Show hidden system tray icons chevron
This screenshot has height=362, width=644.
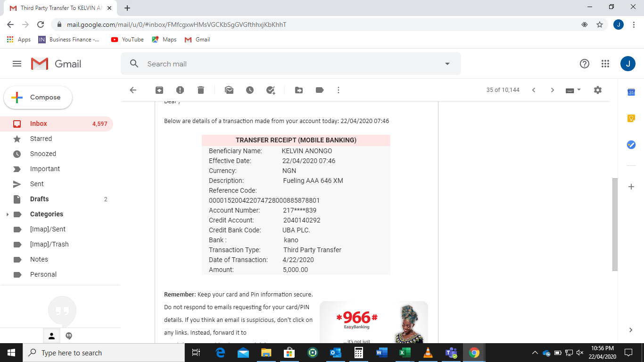coord(535,353)
